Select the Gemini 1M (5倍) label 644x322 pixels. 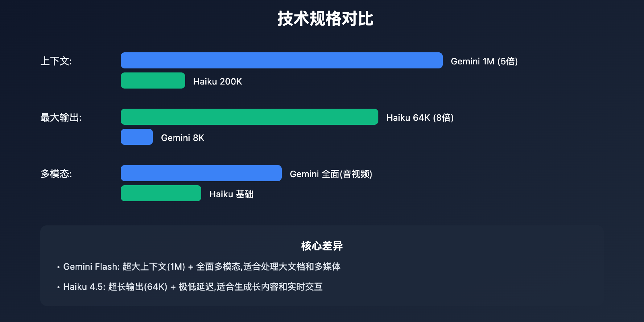point(484,61)
